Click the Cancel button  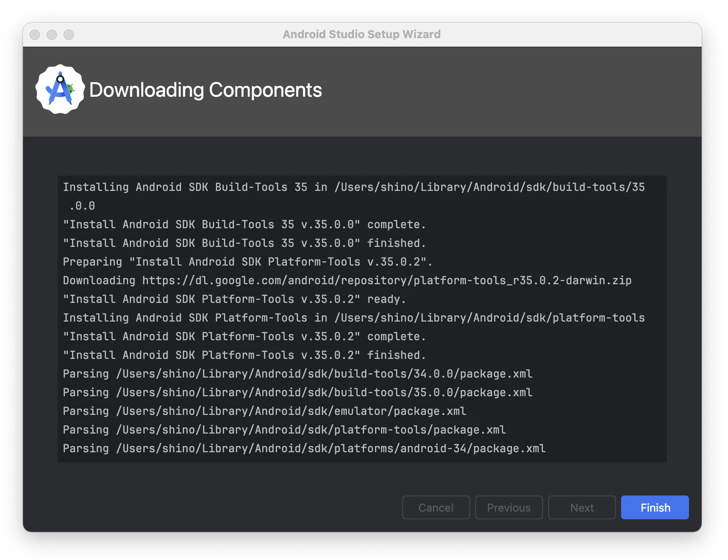pos(436,507)
